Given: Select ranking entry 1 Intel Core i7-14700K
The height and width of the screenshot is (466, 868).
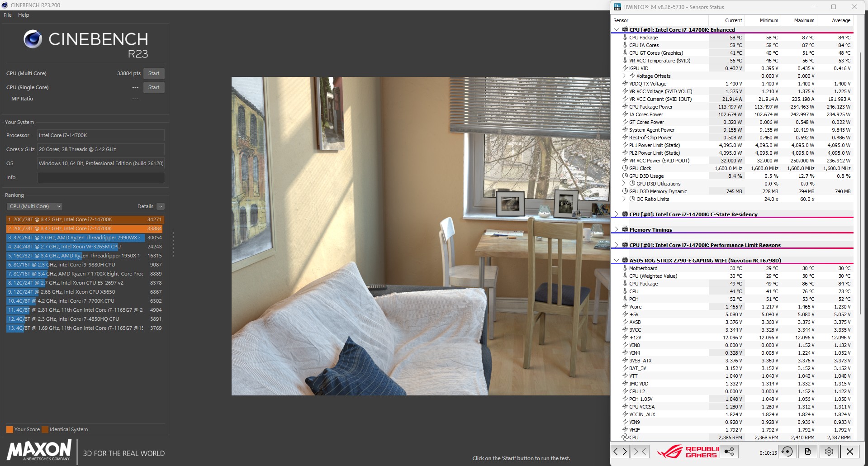Looking at the screenshot, I should coord(85,219).
